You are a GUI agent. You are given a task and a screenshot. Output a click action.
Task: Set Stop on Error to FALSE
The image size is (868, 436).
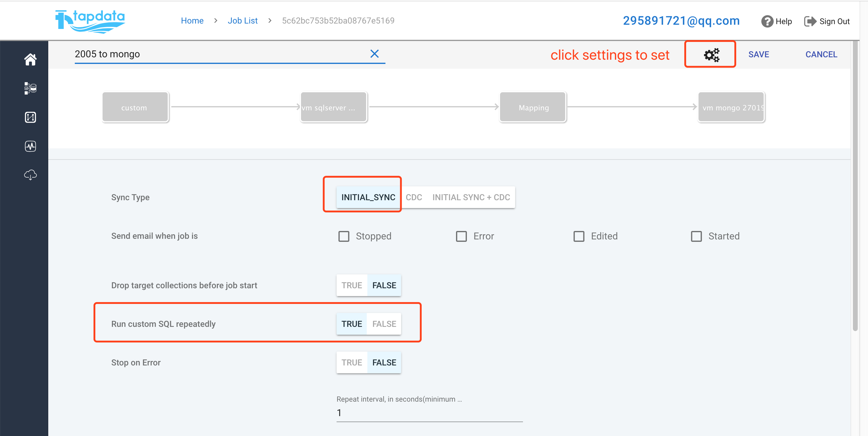[384, 362]
